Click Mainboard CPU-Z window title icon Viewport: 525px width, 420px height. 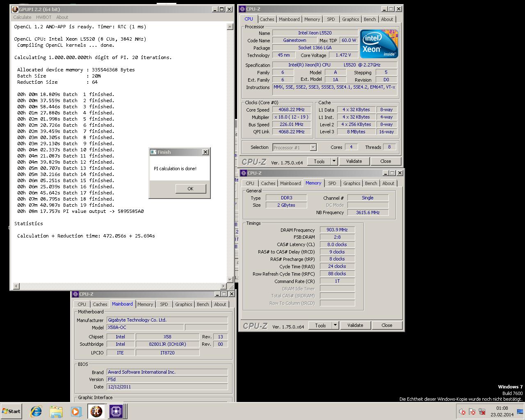pos(75,294)
